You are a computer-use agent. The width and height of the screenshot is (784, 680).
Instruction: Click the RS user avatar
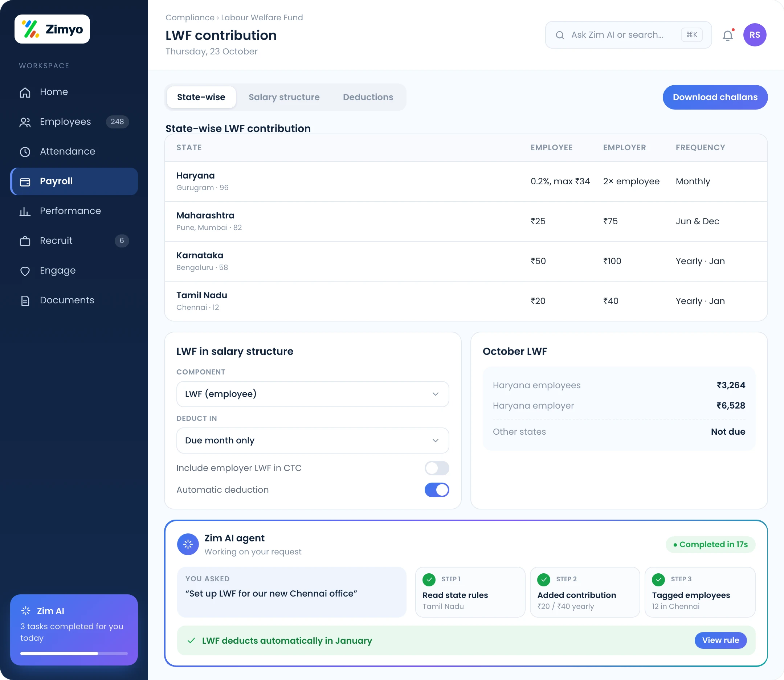[754, 35]
